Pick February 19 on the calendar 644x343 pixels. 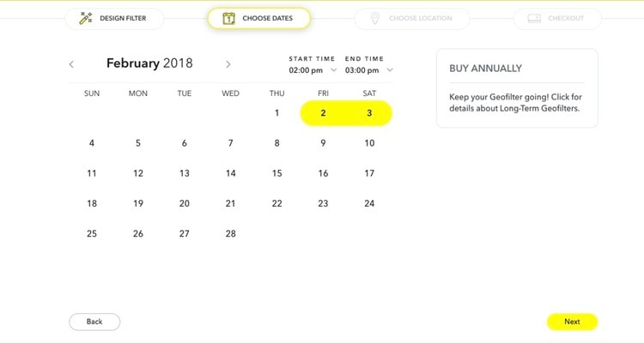point(138,203)
